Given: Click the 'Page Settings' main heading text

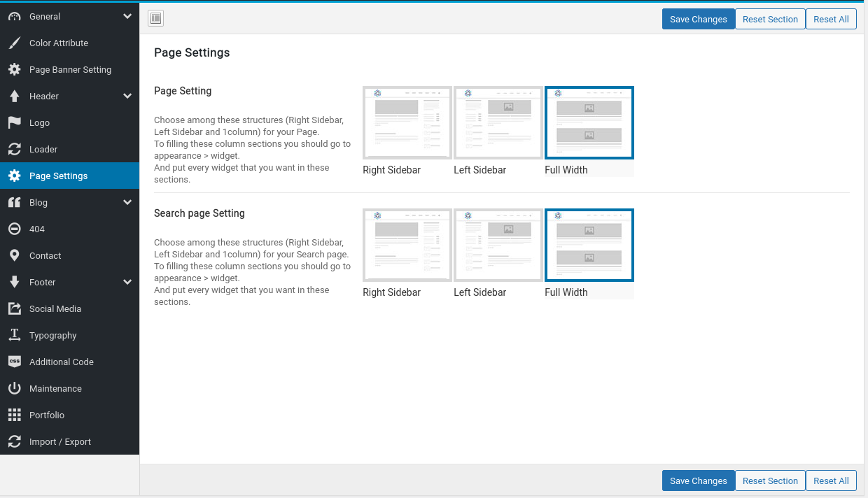Looking at the screenshot, I should coord(192,52).
